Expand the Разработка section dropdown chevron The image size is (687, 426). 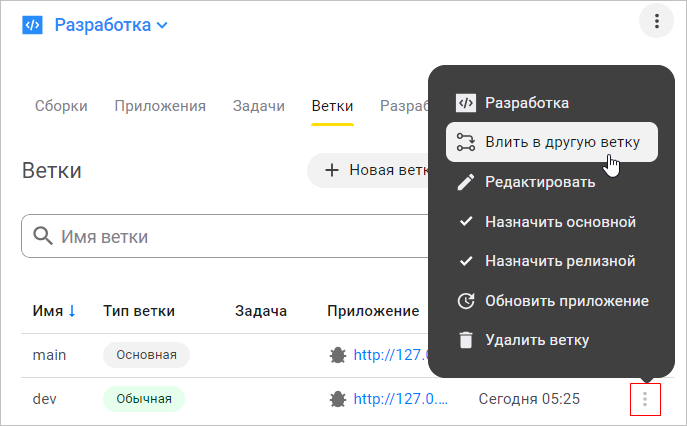(x=162, y=25)
